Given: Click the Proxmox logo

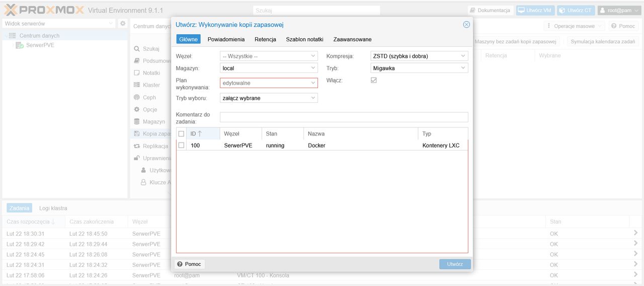Looking at the screenshot, I should pyautogui.click(x=44, y=10).
